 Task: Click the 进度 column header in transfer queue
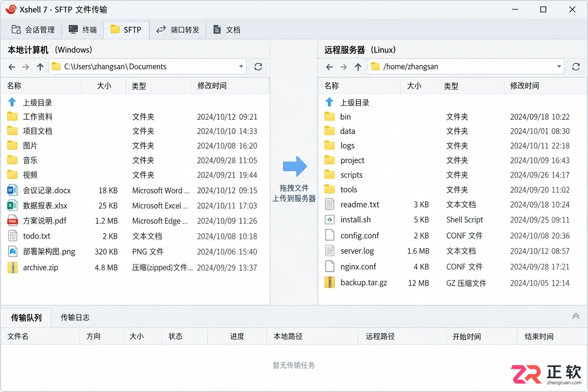[x=237, y=336]
